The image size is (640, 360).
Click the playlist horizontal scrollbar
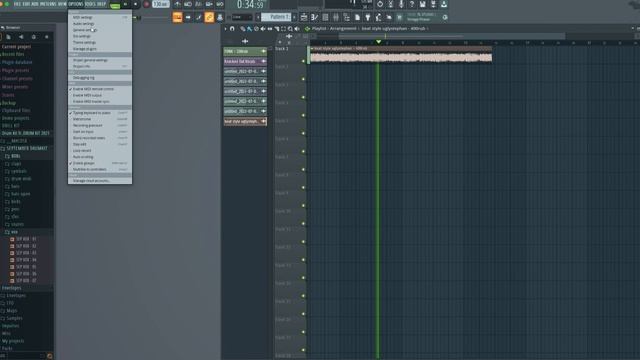tap(451, 36)
